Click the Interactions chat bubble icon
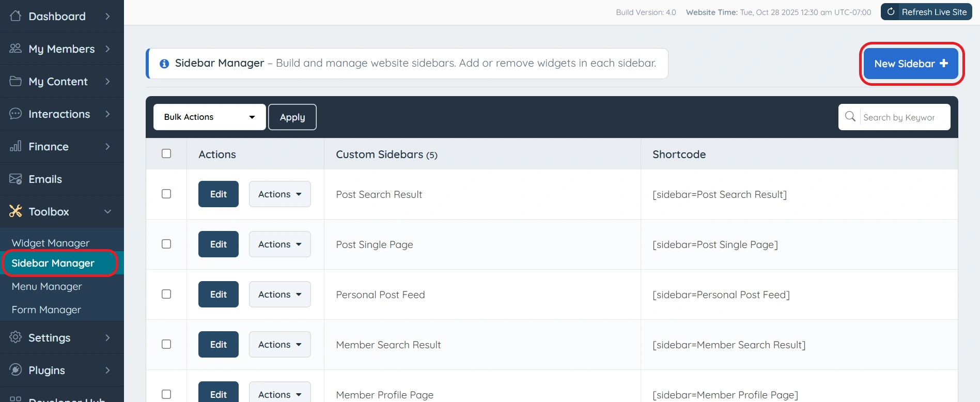This screenshot has width=980, height=402. coord(15,114)
